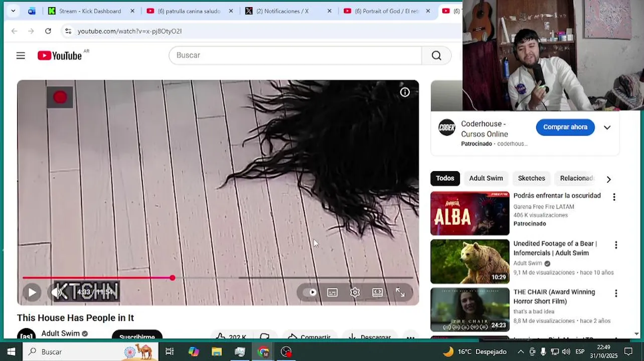Viewport: 644px width, 361px height.
Task: Switch to Notificaciones / X tab
Action: (x=282, y=11)
